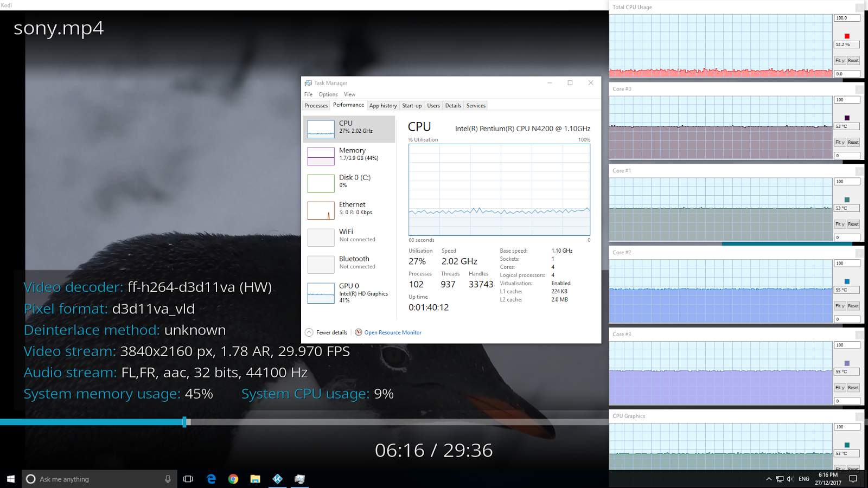Image resolution: width=868 pixels, height=488 pixels.
Task: Switch to the Services tab
Action: pyautogui.click(x=476, y=106)
